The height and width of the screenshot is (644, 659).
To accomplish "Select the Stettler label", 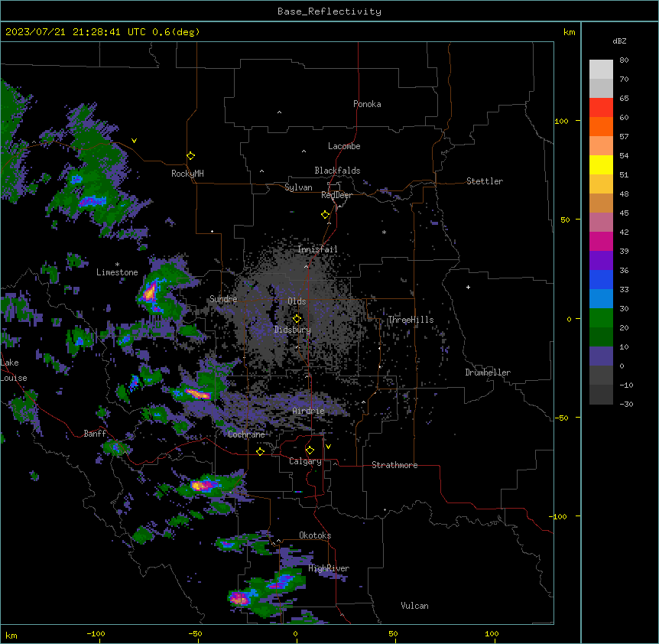I will [x=485, y=181].
